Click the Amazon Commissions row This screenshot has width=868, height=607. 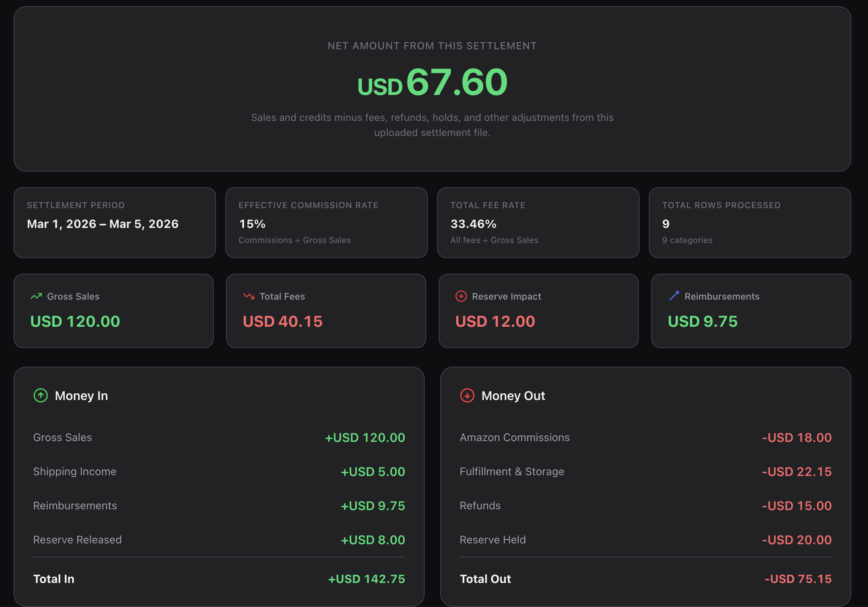[645, 438]
